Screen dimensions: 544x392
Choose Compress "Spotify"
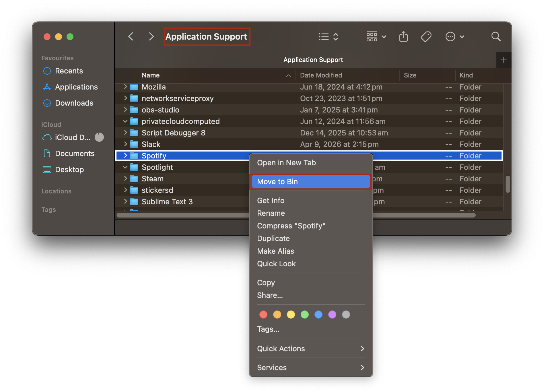click(x=311, y=226)
